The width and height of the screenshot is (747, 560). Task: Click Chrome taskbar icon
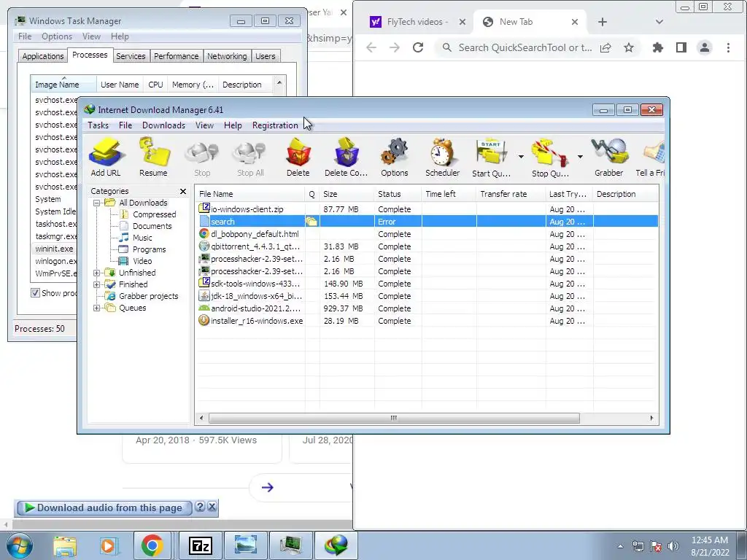[152, 545]
